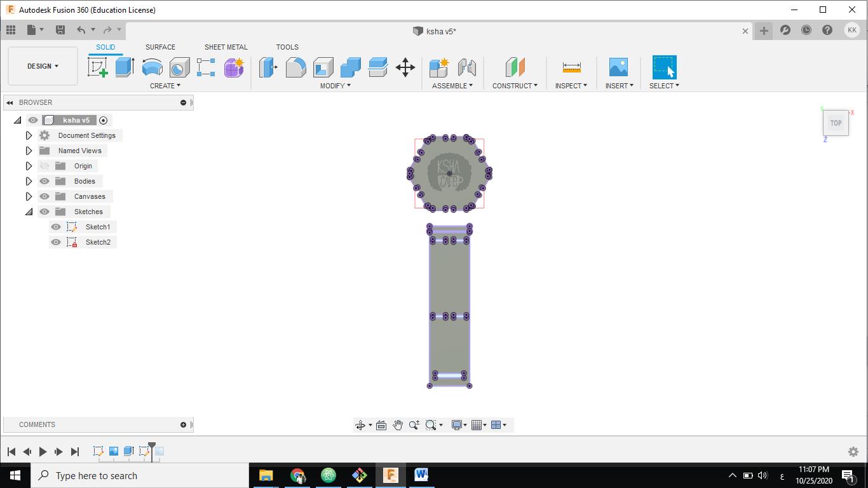Click the Insert image icon
The image size is (868, 488).
coord(618,67)
